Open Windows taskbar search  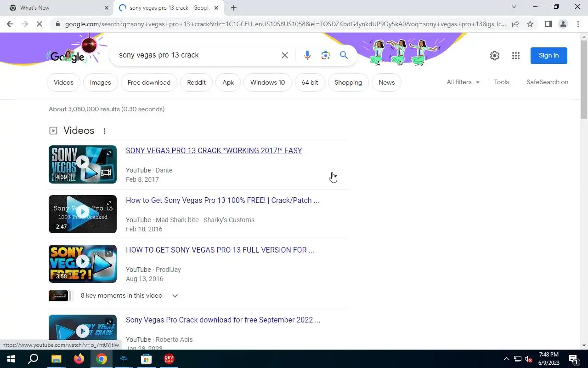coord(33,359)
